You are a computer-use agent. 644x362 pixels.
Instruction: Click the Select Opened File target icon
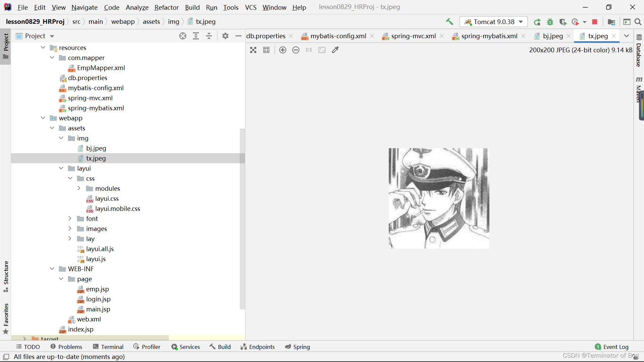click(183, 36)
